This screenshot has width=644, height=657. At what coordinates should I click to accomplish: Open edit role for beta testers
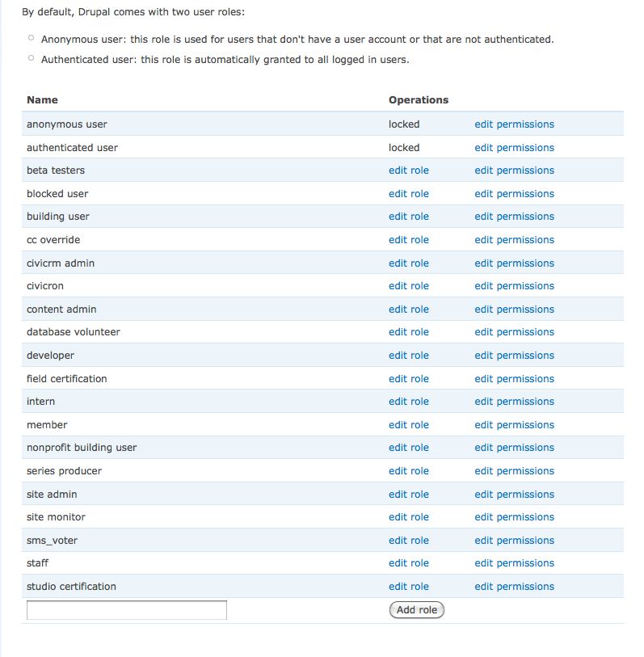click(x=408, y=171)
